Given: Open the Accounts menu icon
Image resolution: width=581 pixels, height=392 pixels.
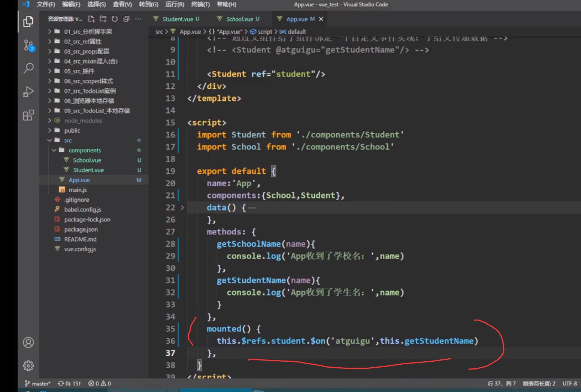Looking at the screenshot, I should click(28, 342).
